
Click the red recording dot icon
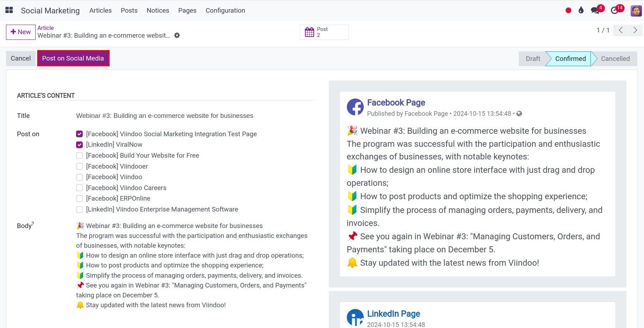pyautogui.click(x=568, y=11)
